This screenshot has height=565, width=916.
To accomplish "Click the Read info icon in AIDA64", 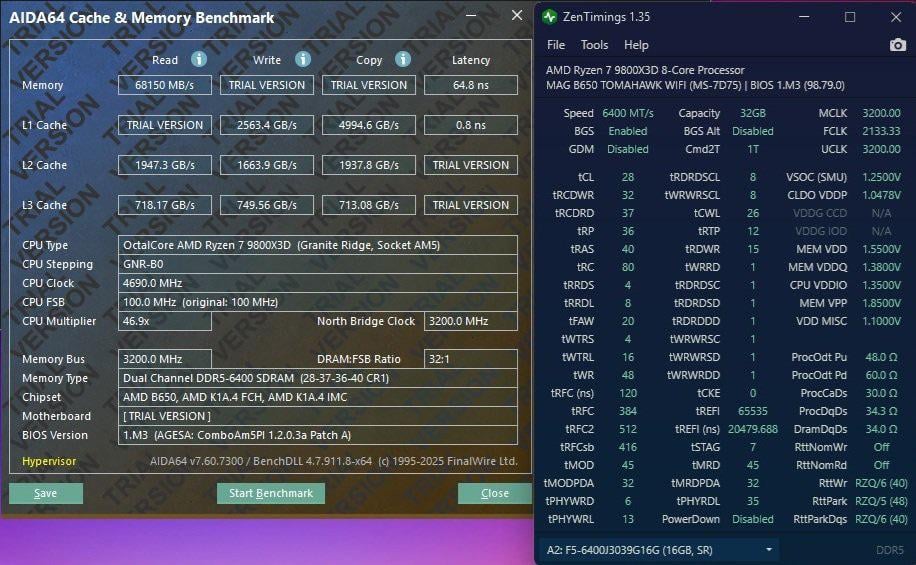I will point(199,59).
